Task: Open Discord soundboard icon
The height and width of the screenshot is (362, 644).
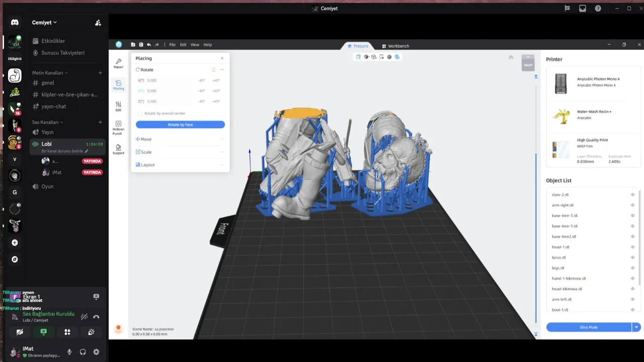Action: (91, 332)
